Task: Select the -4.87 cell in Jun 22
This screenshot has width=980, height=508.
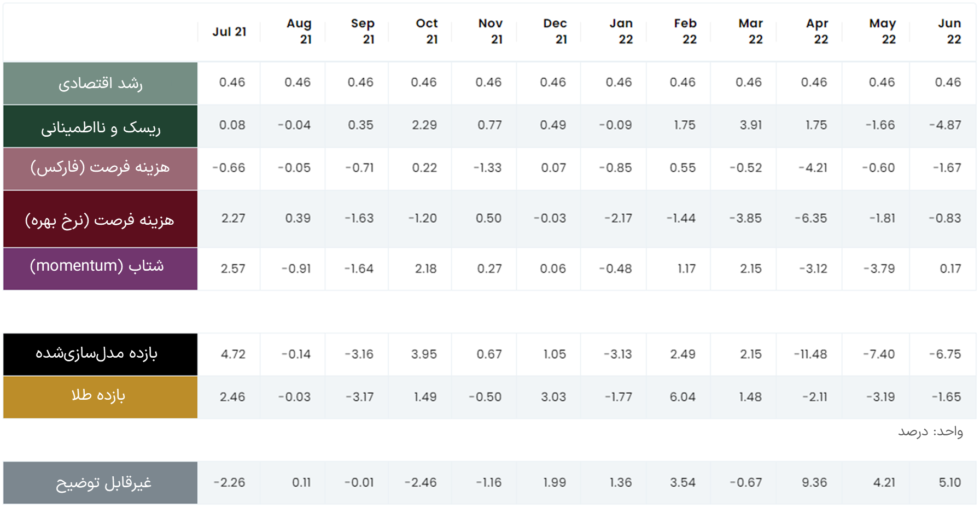Action: [x=944, y=125]
